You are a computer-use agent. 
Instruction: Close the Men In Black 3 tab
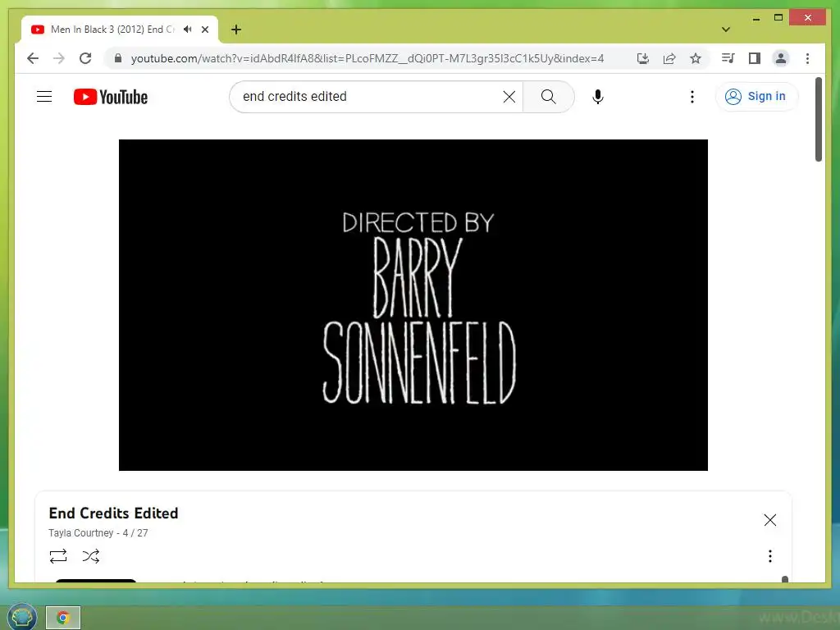[x=205, y=30]
